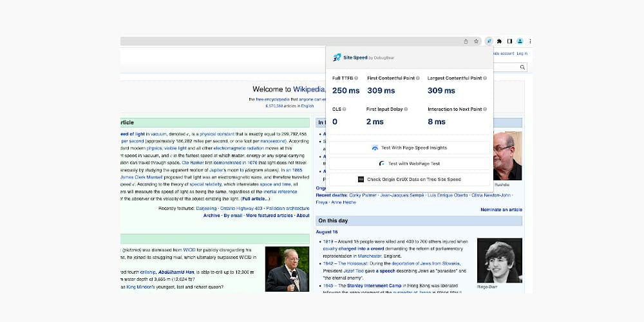Click the info icon next to CLS
The height and width of the screenshot is (322, 644).
pos(344,109)
